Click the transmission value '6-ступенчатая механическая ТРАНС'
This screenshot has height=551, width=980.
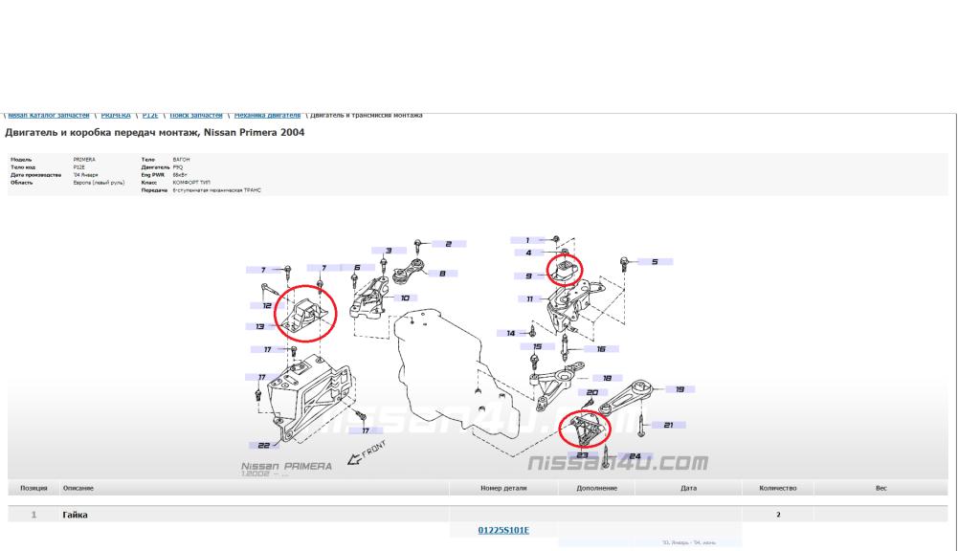217,190
